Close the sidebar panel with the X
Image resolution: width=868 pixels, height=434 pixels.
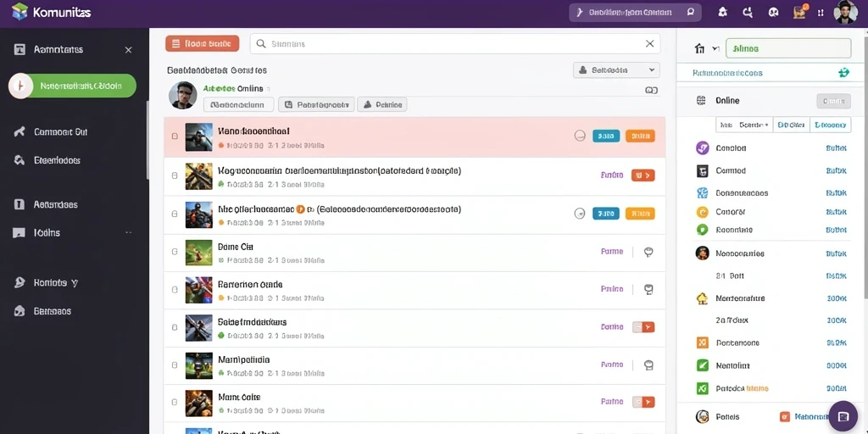coord(129,50)
